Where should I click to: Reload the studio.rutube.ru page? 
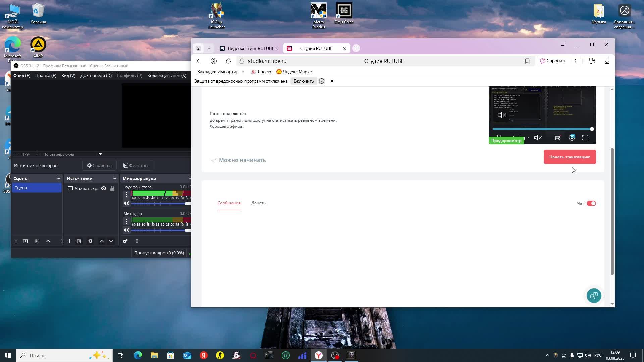point(228,61)
